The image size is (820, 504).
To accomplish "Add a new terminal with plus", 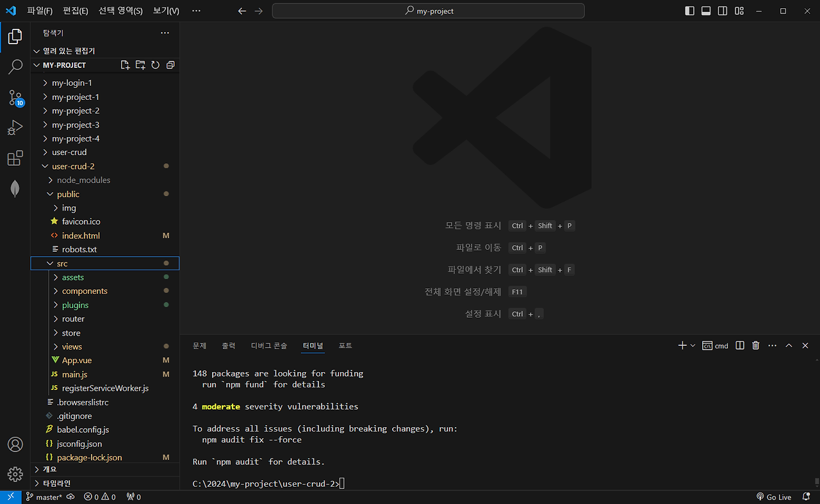I will tap(682, 345).
